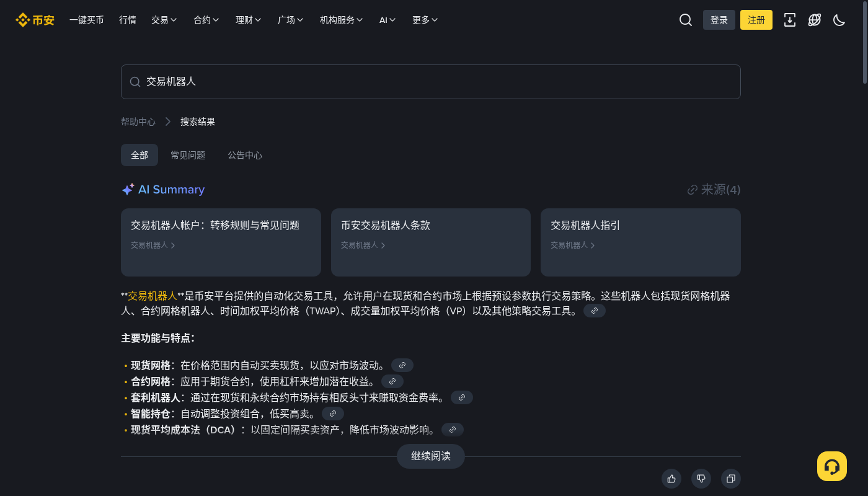Viewport: 868px width, 496px height.
Task: Click the 继续阅读 button
Action: [x=431, y=456]
